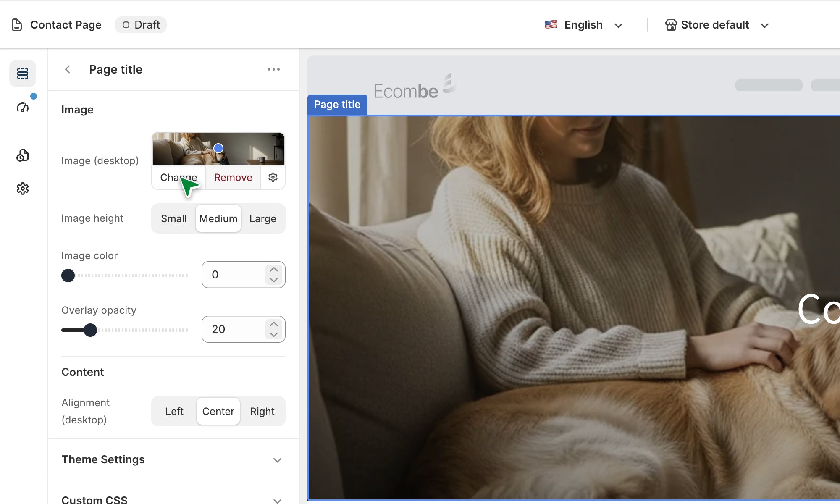Open the apps/add-ons sidebar icon
Viewport: 840px width, 504px height.
tap(23, 155)
